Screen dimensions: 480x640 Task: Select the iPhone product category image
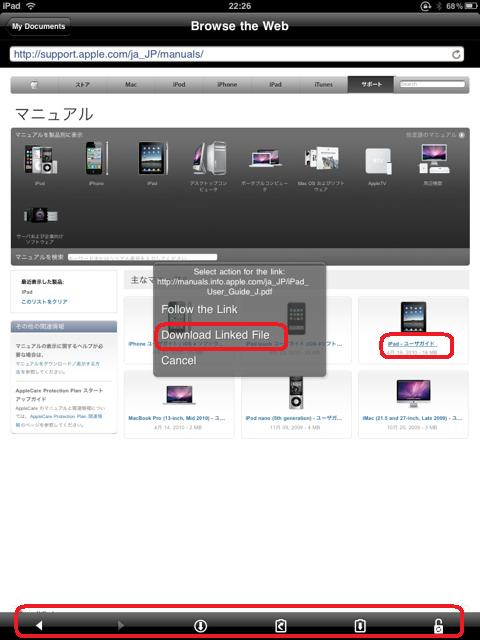tap(96, 158)
